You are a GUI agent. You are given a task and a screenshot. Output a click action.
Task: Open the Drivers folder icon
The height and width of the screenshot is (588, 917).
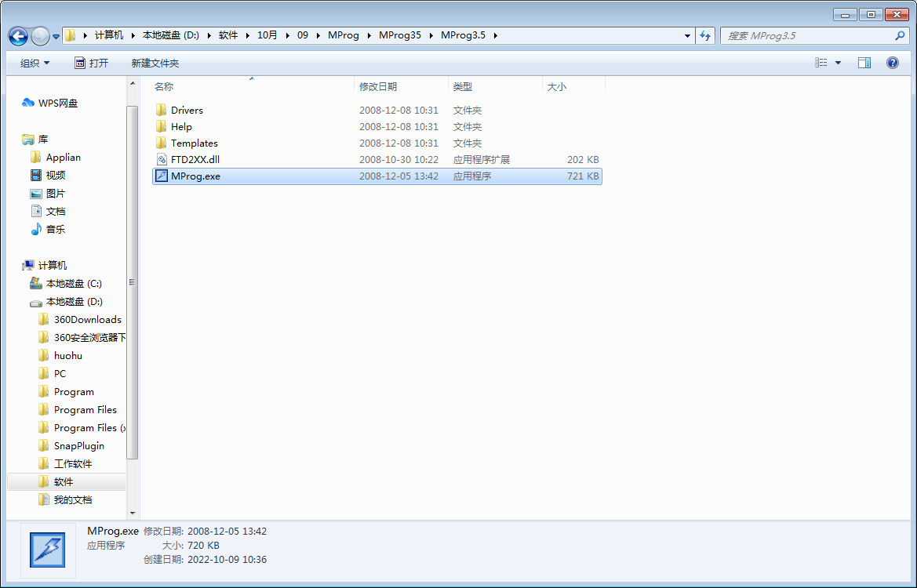coord(162,111)
